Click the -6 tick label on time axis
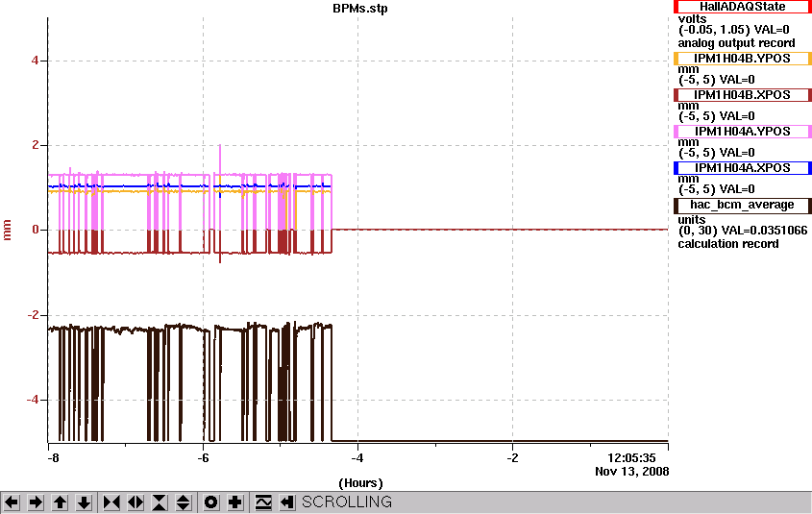 click(203, 458)
